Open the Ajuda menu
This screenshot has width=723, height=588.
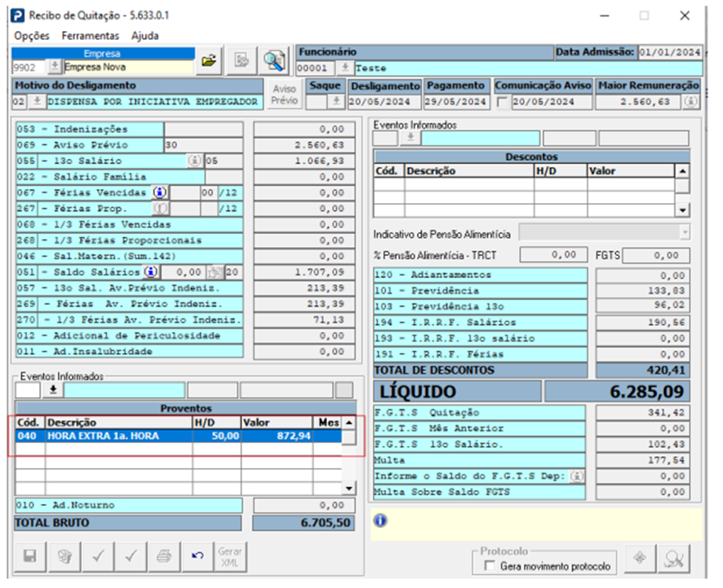click(144, 36)
